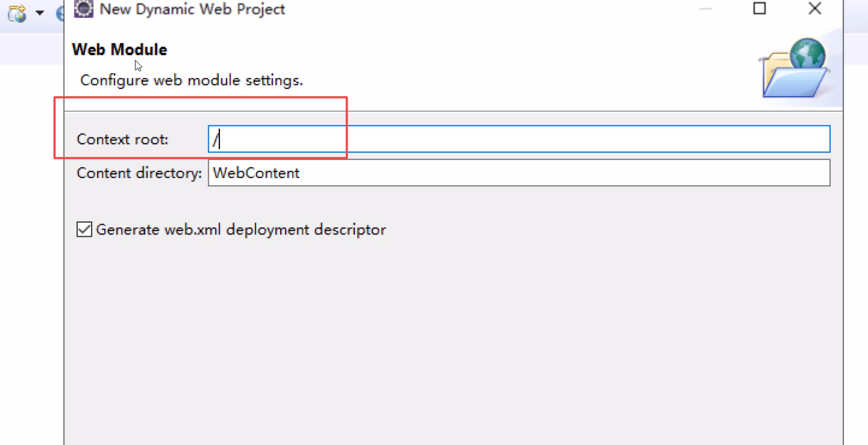Click the 'Content directory:' label
The image size is (868, 445).
(139, 173)
